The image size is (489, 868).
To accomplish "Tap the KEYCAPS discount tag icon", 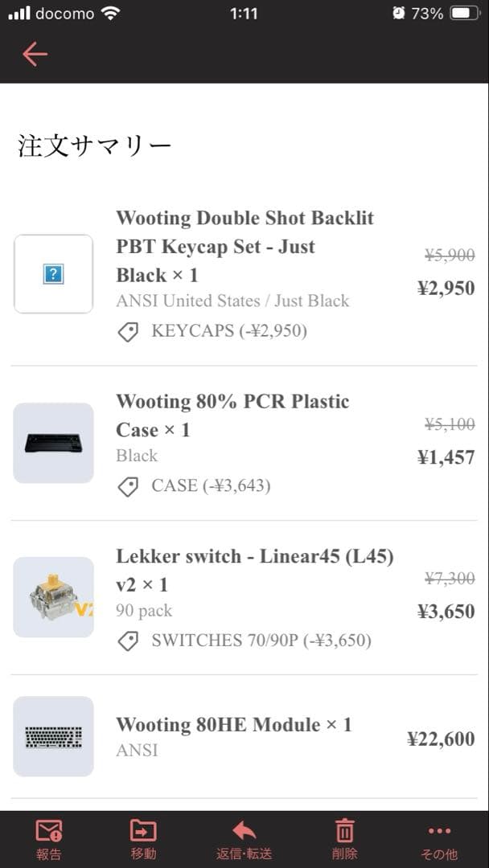I will (x=128, y=331).
